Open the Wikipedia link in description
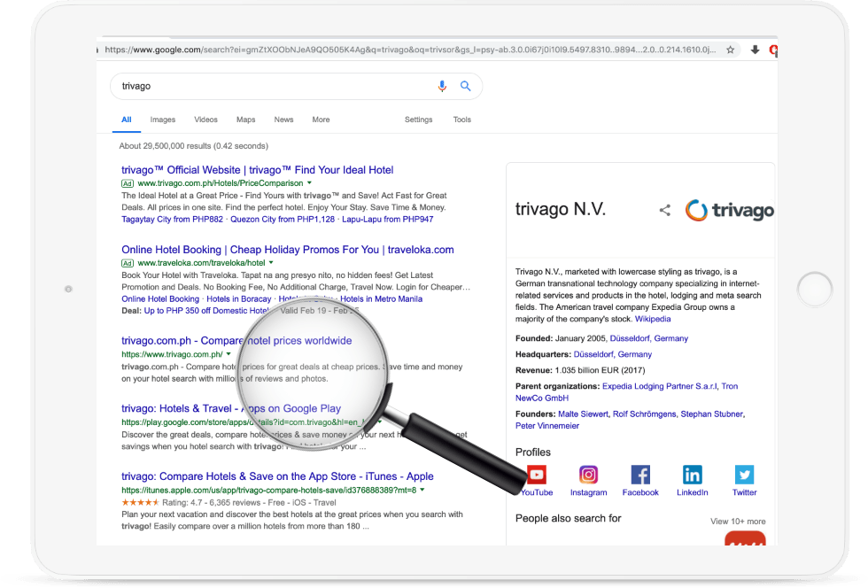 coord(653,319)
